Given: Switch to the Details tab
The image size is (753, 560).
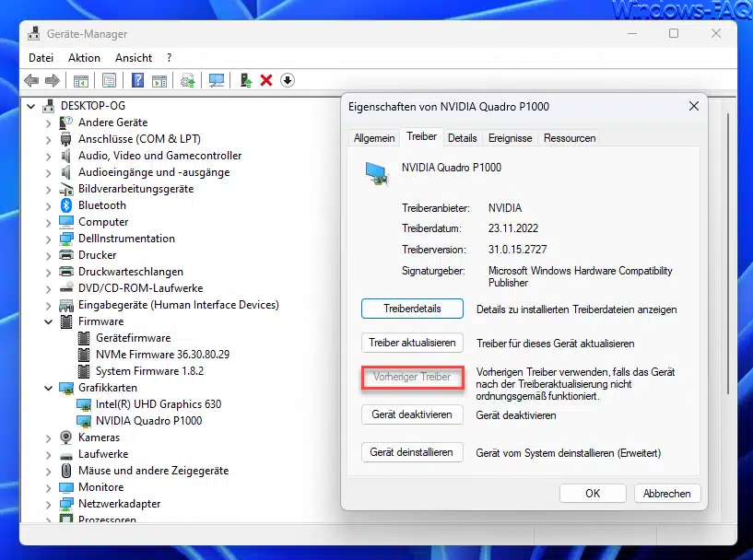Looking at the screenshot, I should tap(462, 138).
